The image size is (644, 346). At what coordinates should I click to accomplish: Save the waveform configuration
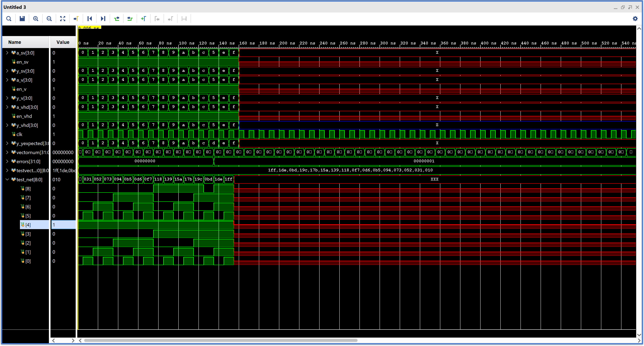(x=22, y=19)
